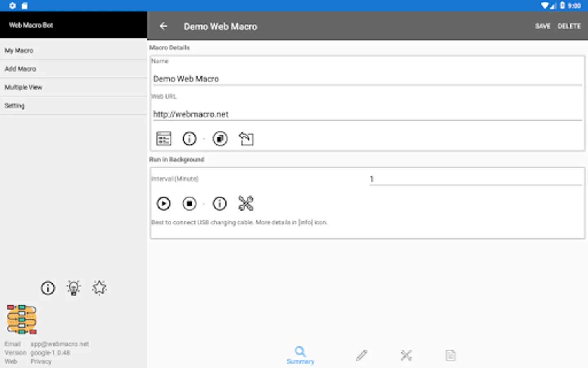Switch to the pencil edit tab
Image resolution: width=588 pixels, height=368 pixels.
[x=362, y=355]
